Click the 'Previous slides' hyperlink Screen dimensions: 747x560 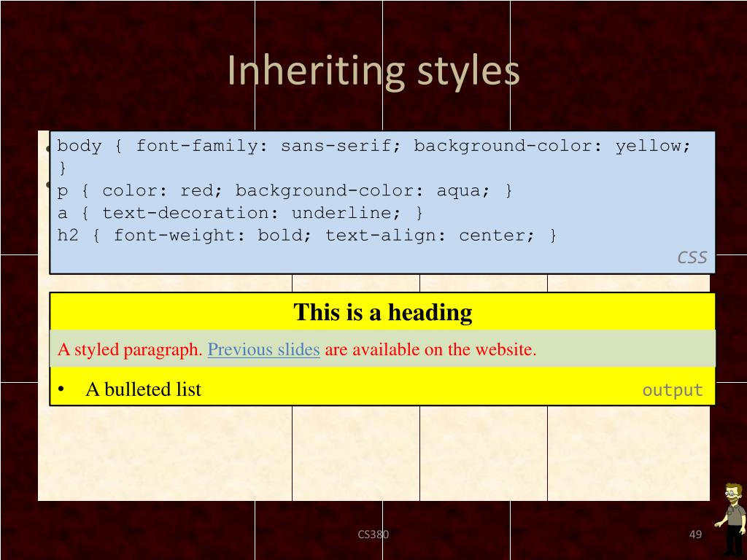(x=263, y=349)
